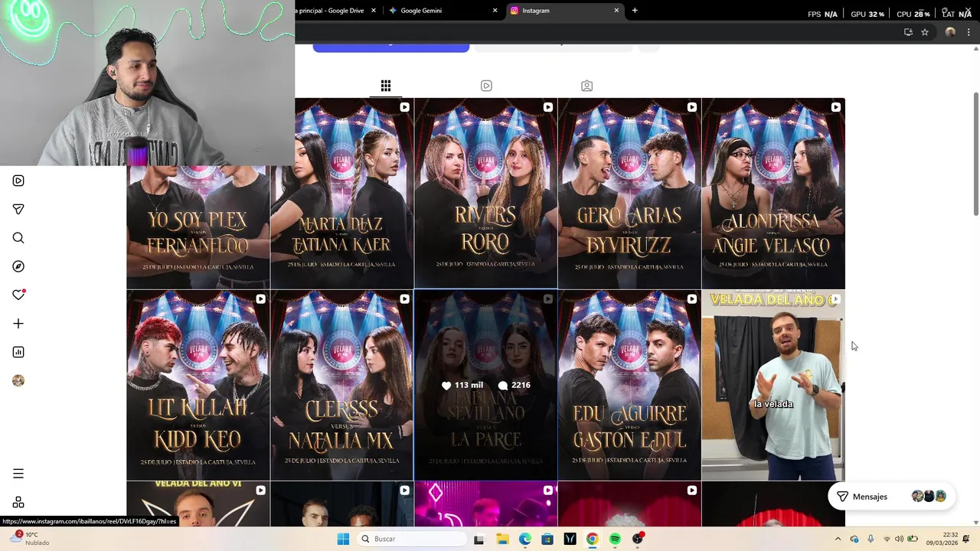The height and width of the screenshot is (551, 980).
Task: Open File Explorer from the taskbar
Action: point(502,540)
